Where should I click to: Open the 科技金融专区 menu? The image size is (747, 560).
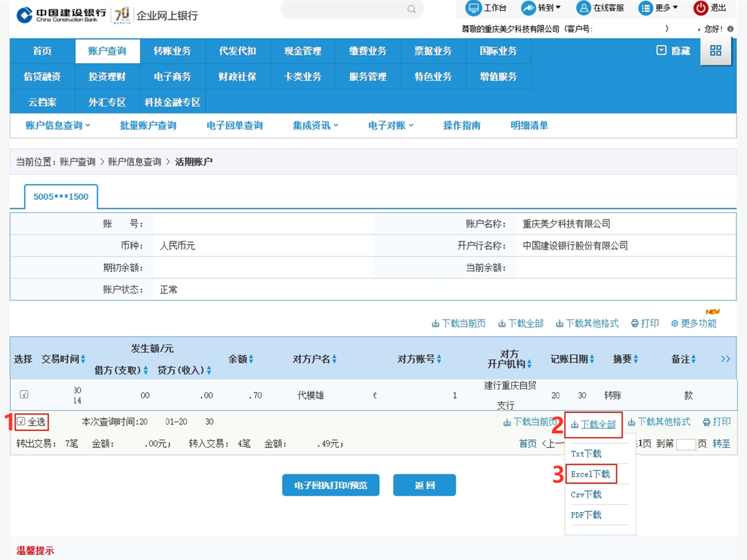click(x=172, y=102)
